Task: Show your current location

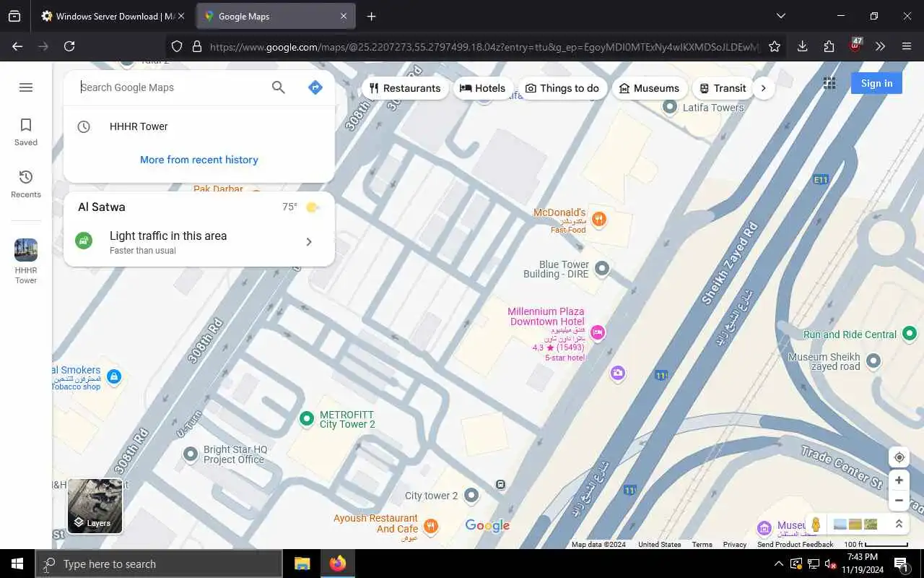Action: coord(899,457)
